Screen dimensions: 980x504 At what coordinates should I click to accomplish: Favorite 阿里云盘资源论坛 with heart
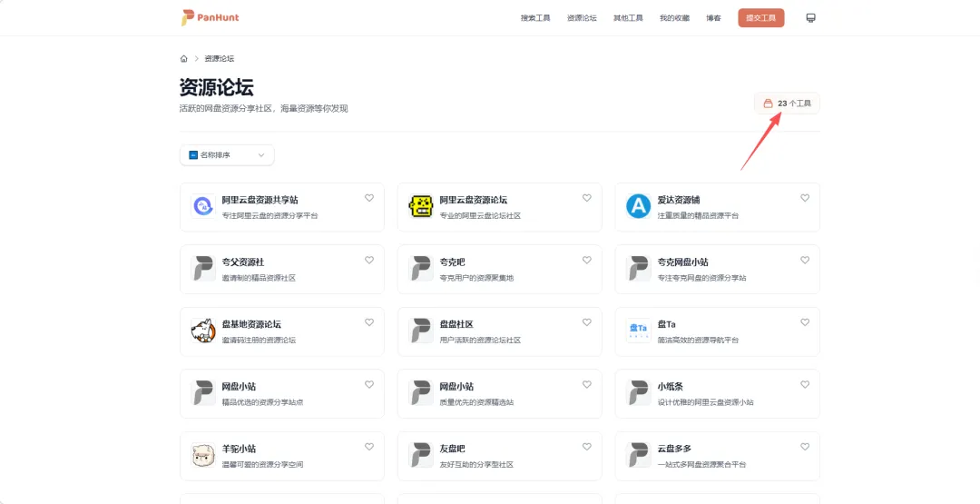point(587,198)
